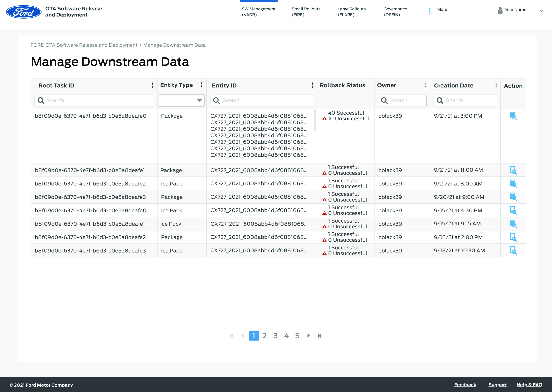The height and width of the screenshot is (392, 552).
Task: Jump to last page in pagination
Action: tap(319, 336)
